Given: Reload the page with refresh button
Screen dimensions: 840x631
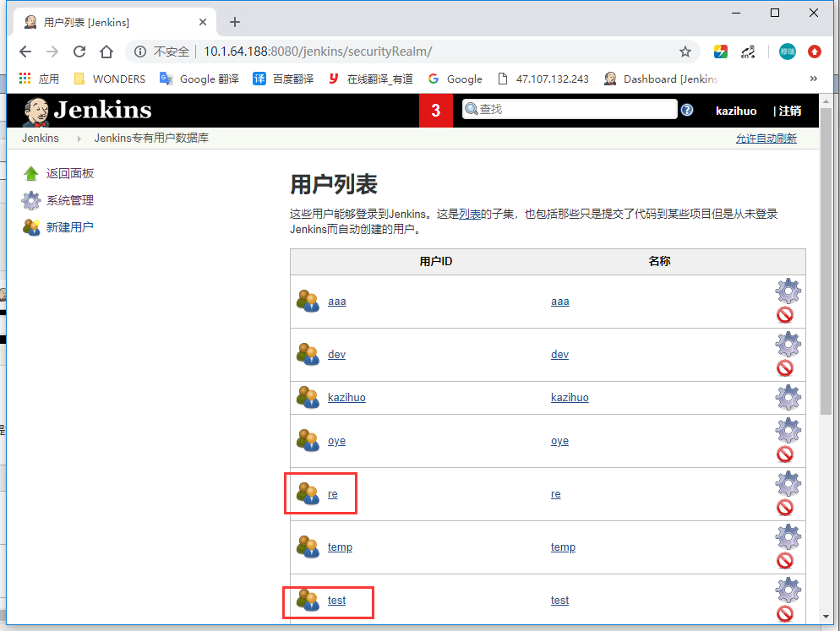Looking at the screenshot, I should [79, 52].
